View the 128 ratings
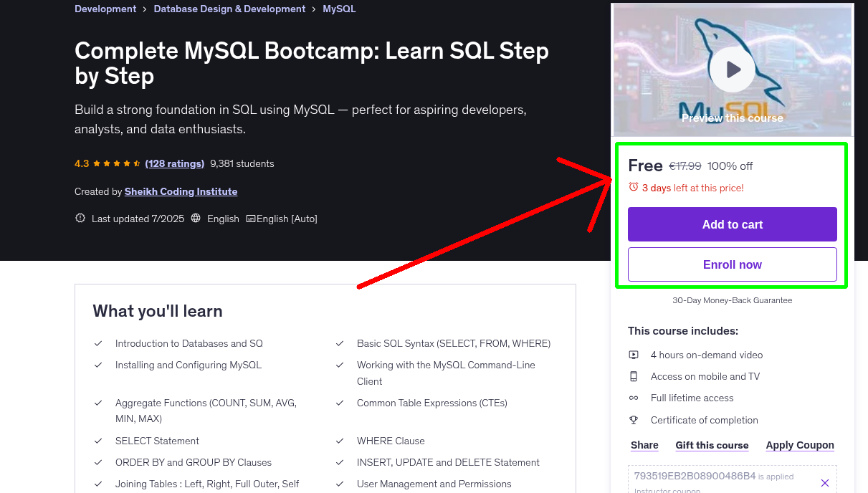Image resolution: width=868 pixels, height=493 pixels. coord(174,163)
